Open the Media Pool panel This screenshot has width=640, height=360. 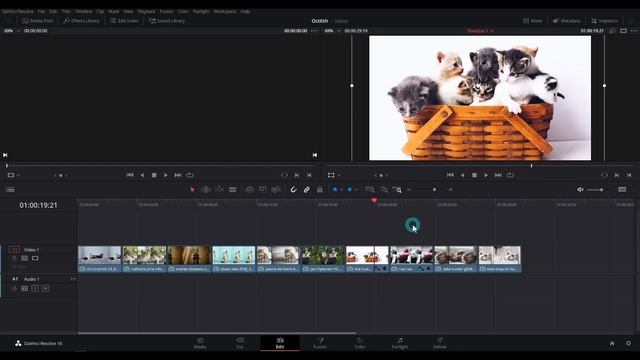pos(38,21)
